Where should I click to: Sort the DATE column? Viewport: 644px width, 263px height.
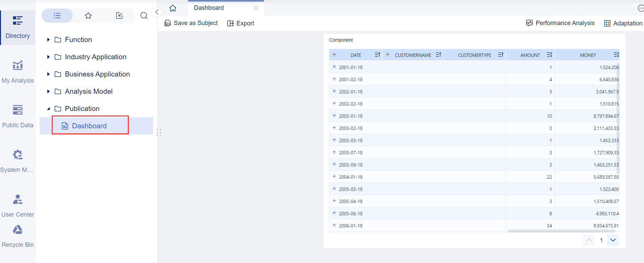[x=377, y=55]
